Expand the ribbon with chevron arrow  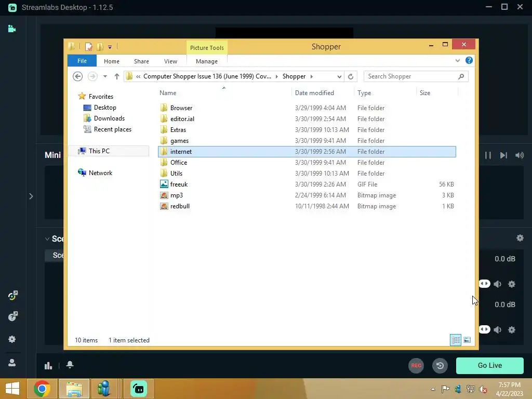click(x=457, y=60)
